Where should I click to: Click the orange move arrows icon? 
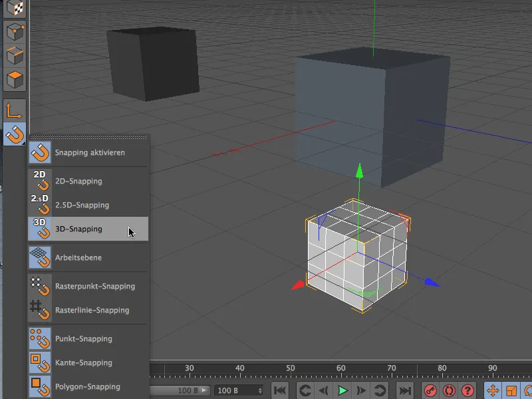[x=493, y=390]
